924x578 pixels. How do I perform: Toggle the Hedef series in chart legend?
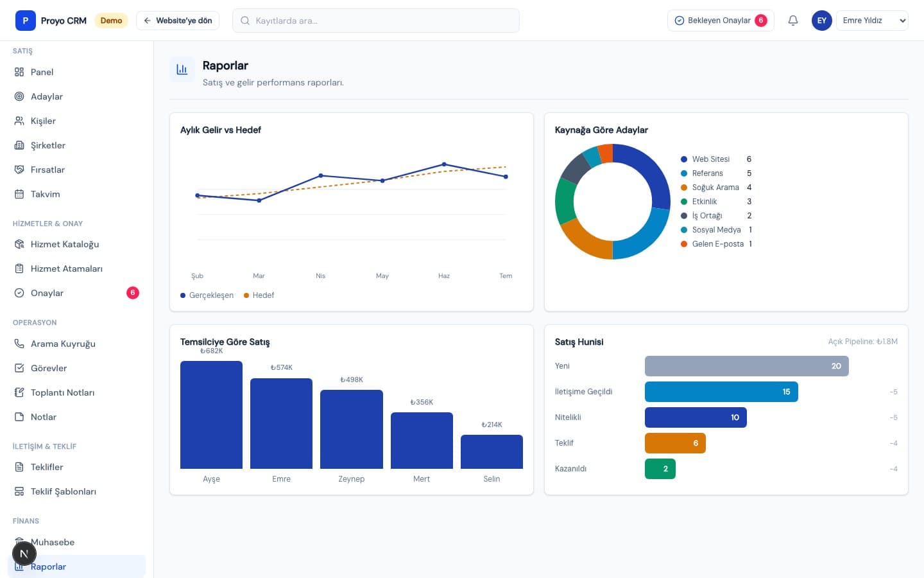(259, 295)
